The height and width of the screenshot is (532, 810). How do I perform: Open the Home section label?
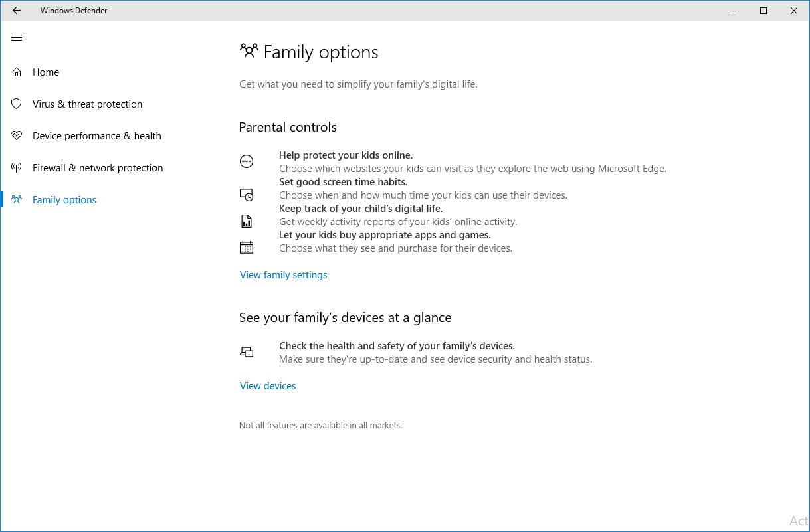coord(46,72)
